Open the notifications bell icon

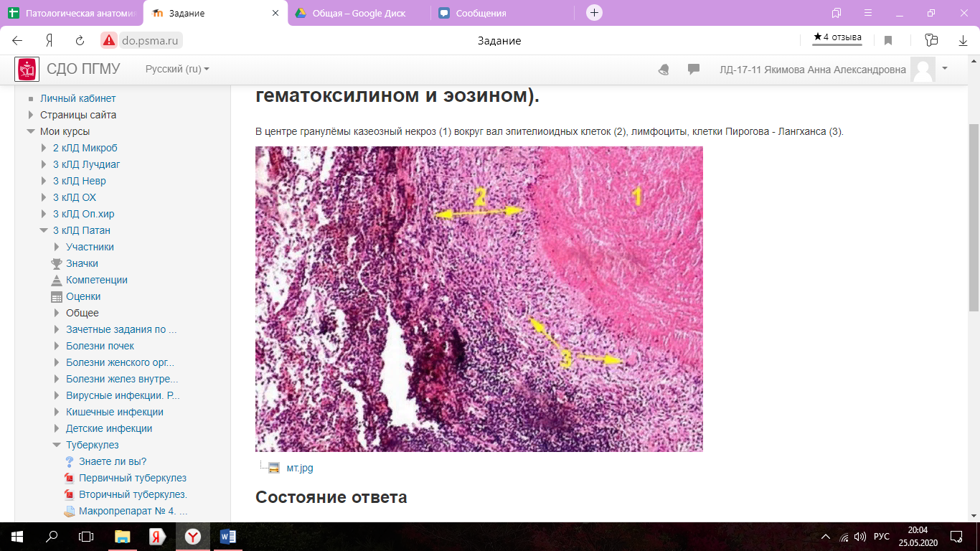(x=664, y=70)
